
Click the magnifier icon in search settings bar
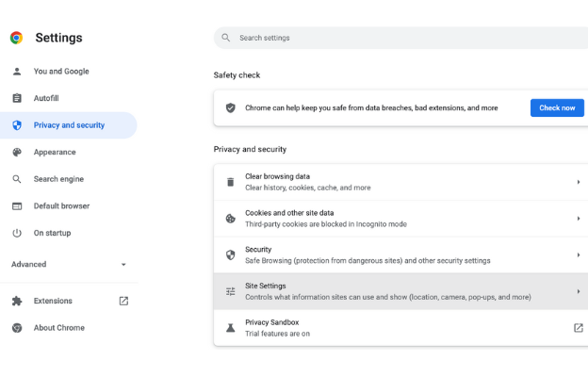225,38
